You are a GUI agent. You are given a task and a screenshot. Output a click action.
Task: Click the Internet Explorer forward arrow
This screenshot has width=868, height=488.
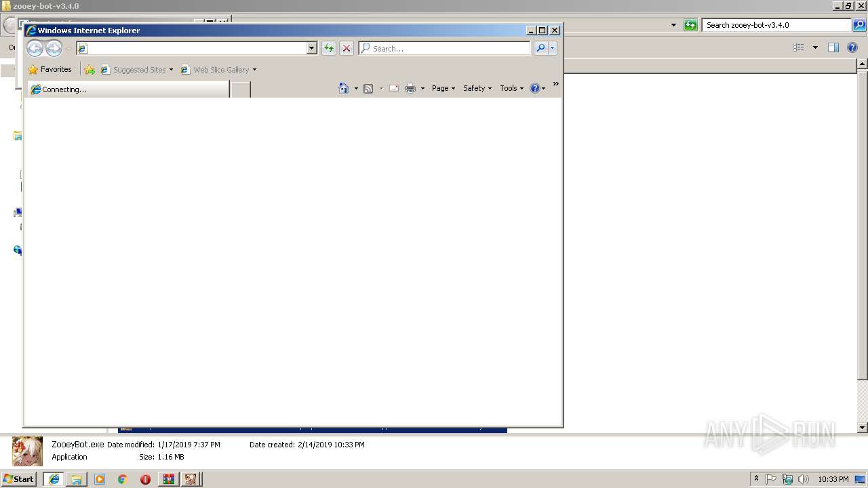click(x=54, y=48)
